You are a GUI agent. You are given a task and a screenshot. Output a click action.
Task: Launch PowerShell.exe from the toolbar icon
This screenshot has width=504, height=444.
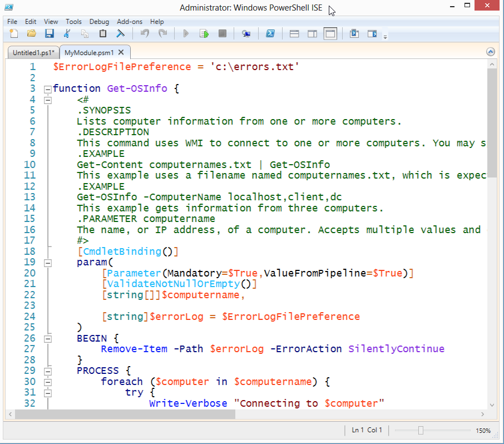pyautogui.click(x=270, y=34)
